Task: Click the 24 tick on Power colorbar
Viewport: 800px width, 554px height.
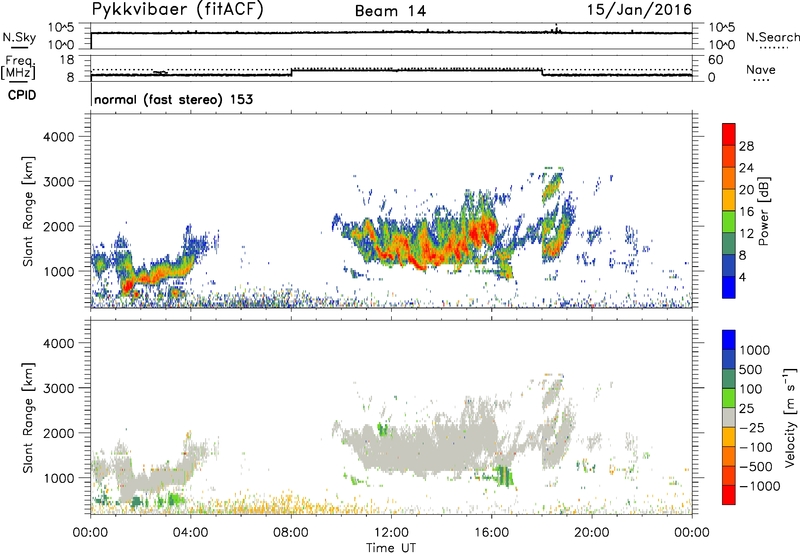Action: (746, 168)
